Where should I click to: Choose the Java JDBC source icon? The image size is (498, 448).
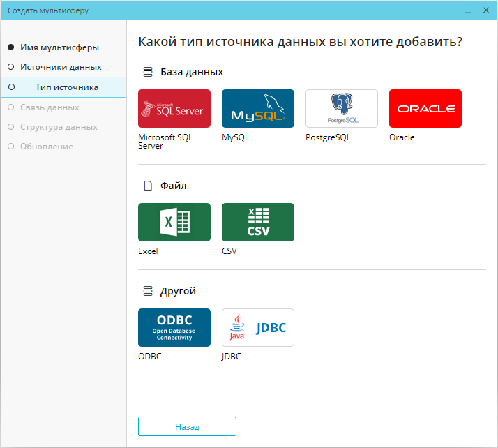coord(257,327)
